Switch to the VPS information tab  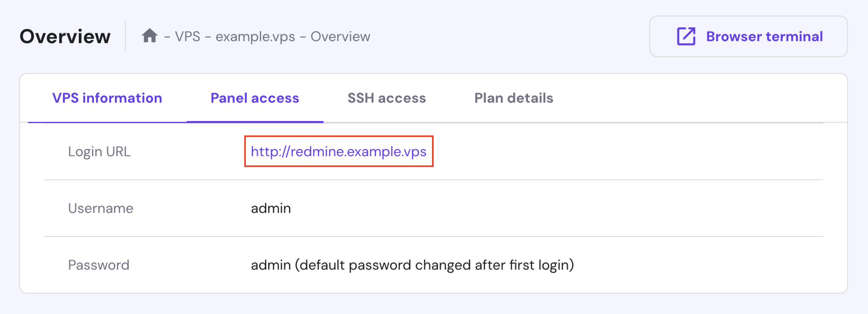tap(107, 98)
